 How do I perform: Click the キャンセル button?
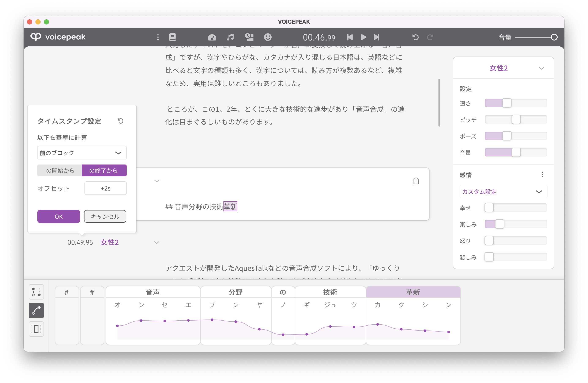[105, 216]
